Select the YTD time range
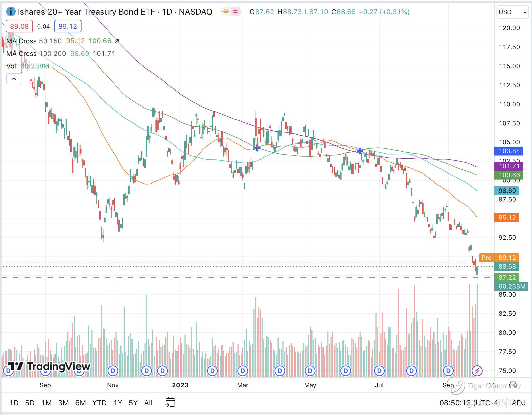This screenshot has height=415, width=532. (99, 403)
